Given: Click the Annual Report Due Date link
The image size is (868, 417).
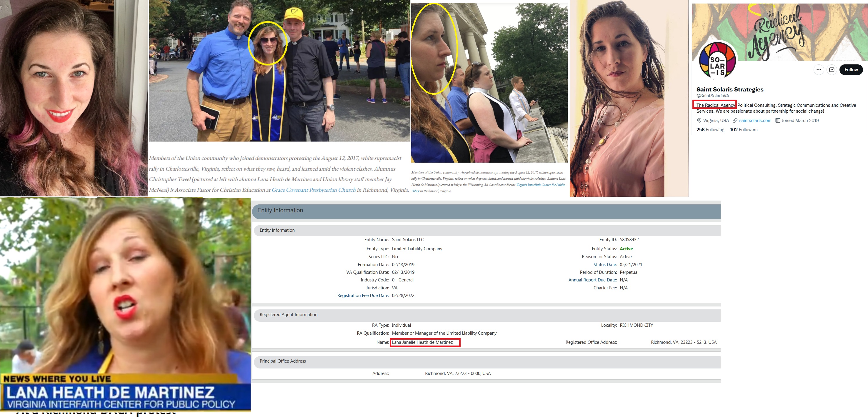Looking at the screenshot, I should pos(592,280).
